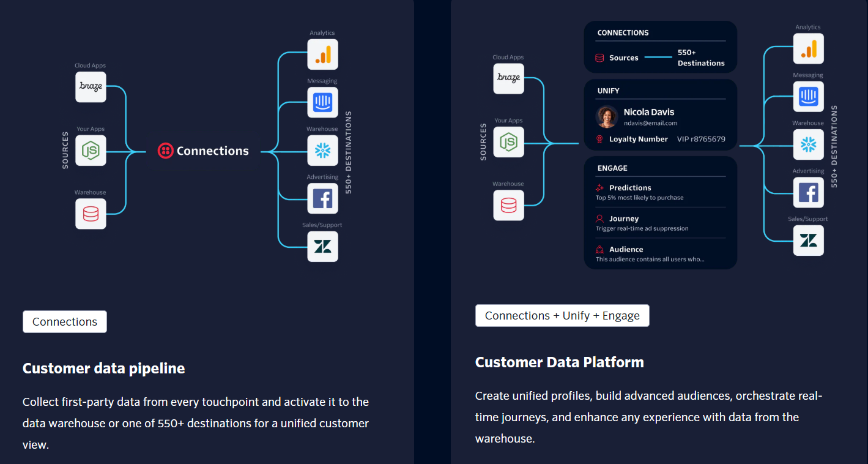
Task: Open Nicola Davis profile photo
Action: (607, 117)
